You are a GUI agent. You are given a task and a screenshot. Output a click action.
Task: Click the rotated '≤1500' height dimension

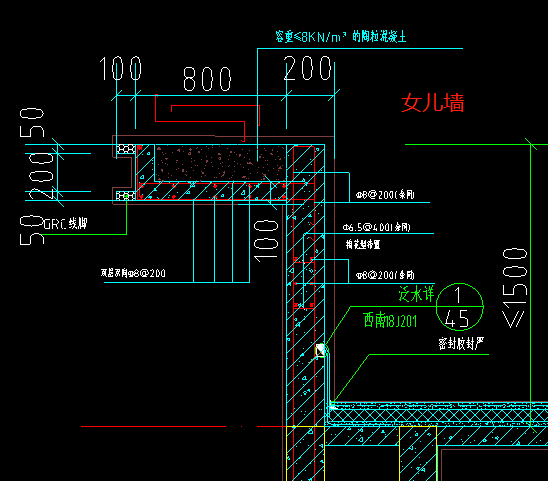(514, 288)
